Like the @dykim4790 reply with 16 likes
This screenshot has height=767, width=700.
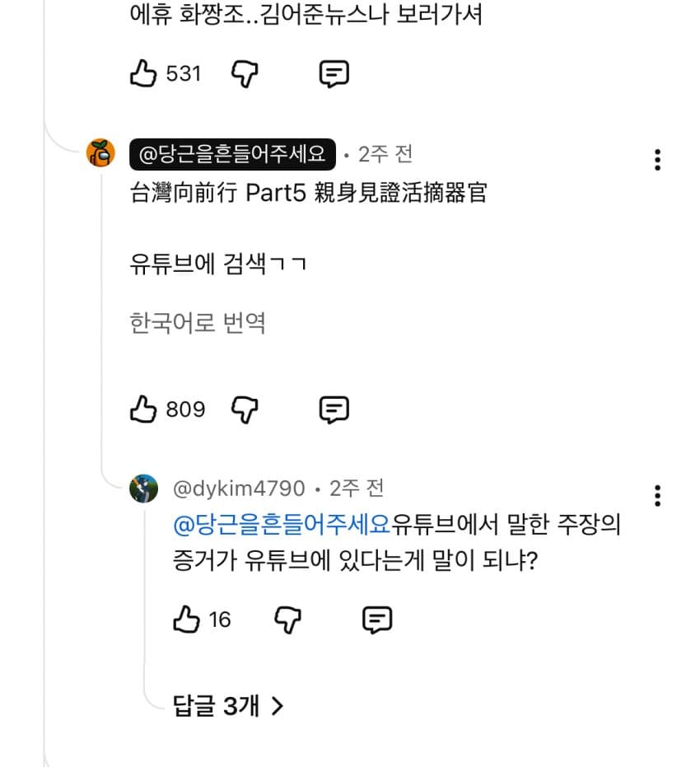[x=187, y=620]
